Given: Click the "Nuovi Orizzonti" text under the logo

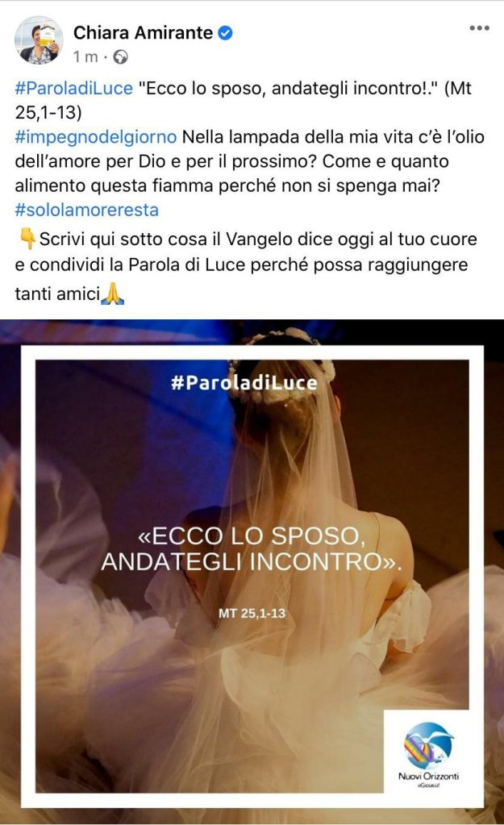Looking at the screenshot, I should click(428, 776).
